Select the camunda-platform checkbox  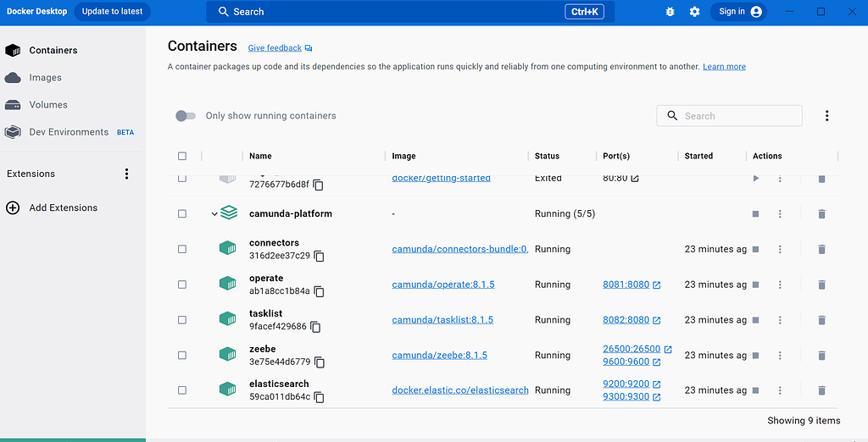182,213
